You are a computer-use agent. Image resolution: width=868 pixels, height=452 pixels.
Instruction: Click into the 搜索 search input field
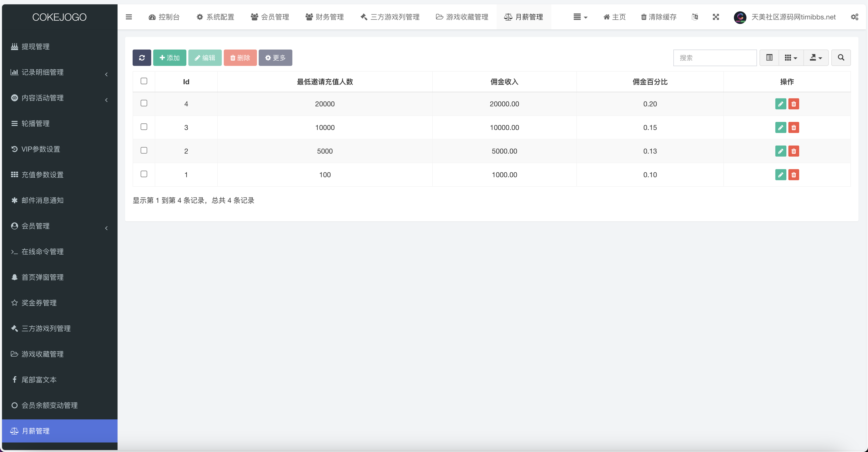click(715, 58)
